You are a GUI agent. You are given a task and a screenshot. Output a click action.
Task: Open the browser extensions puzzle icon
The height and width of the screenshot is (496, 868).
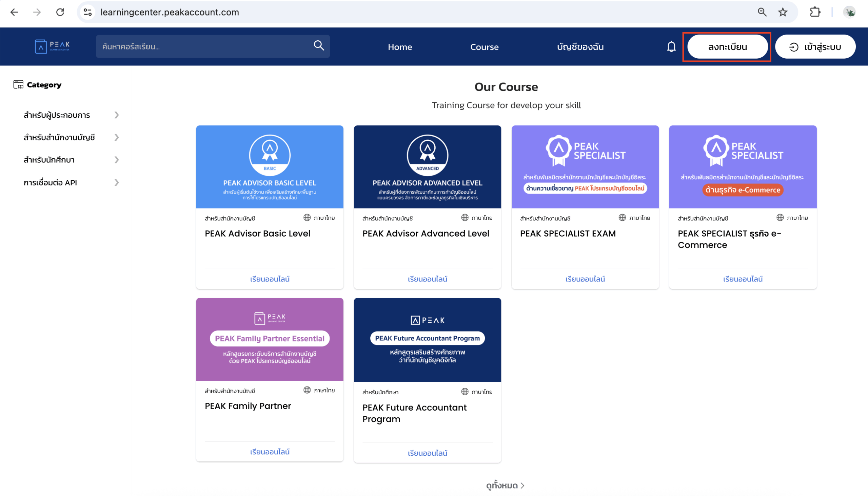tap(815, 12)
